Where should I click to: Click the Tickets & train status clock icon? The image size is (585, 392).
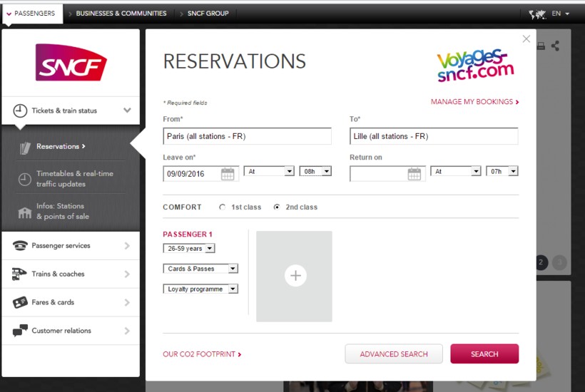pos(20,110)
